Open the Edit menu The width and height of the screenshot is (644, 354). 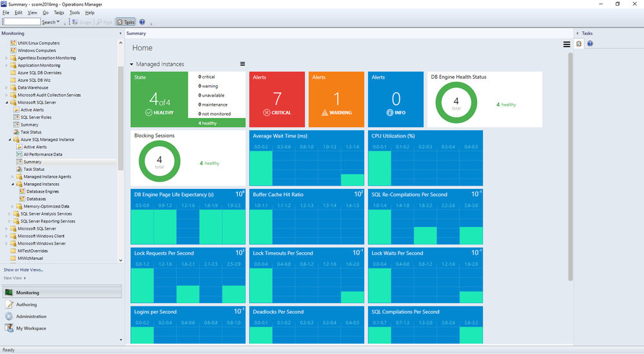coord(19,13)
